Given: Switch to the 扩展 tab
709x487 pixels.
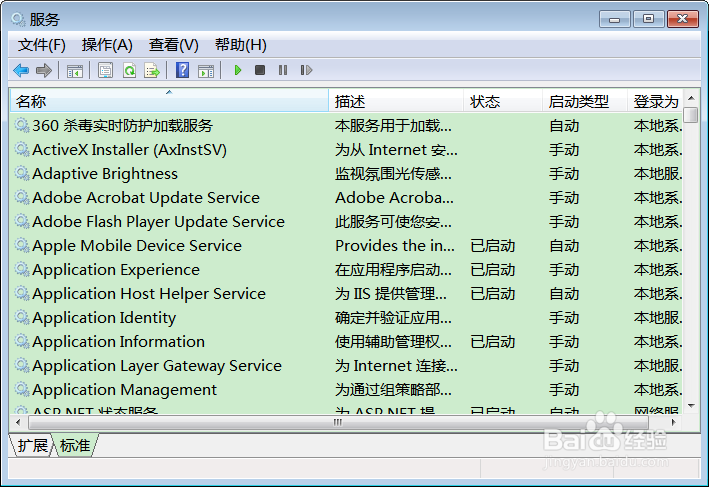Looking at the screenshot, I should click(31, 445).
